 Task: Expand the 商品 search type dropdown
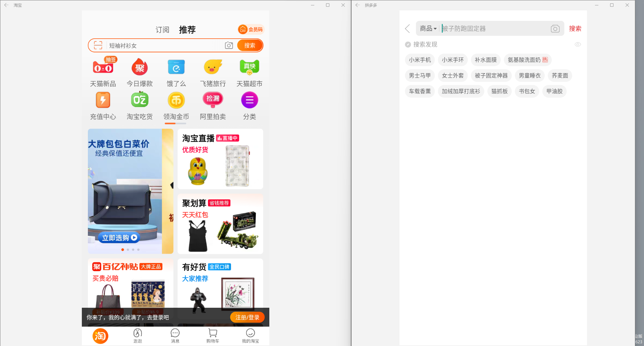[428, 29]
